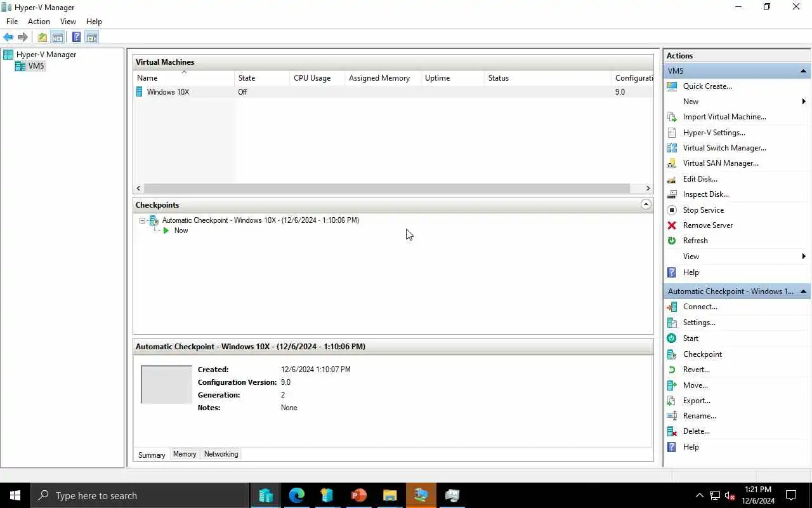Click red Remove Server icon

[x=672, y=225]
